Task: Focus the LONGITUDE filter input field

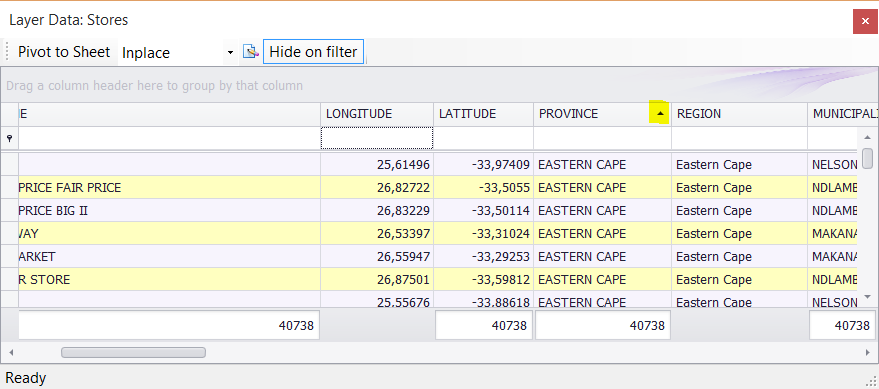Action: pos(377,138)
